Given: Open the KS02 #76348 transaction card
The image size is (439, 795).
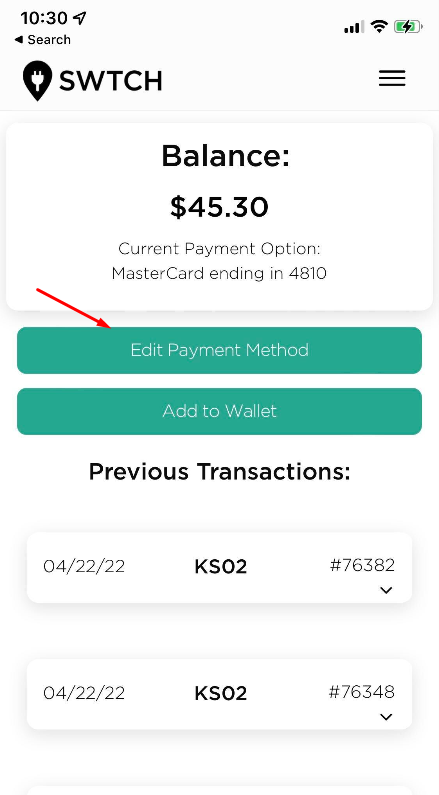Looking at the screenshot, I should [220, 694].
